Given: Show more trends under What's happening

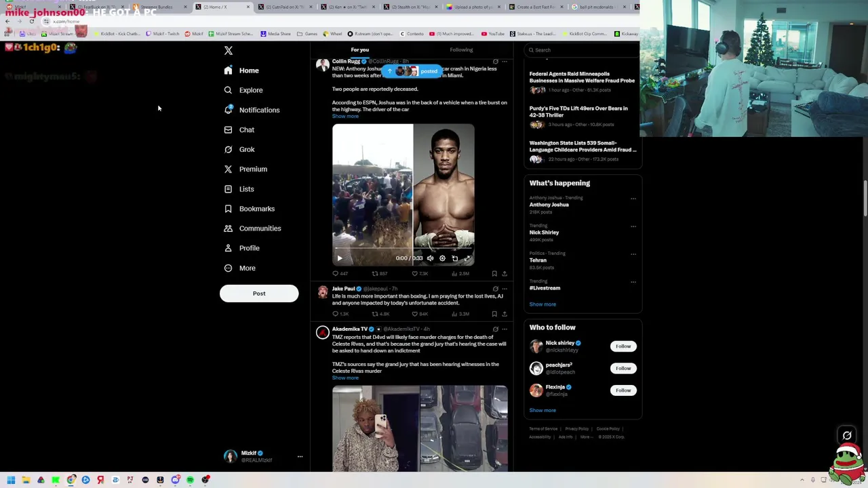Looking at the screenshot, I should [x=542, y=304].
